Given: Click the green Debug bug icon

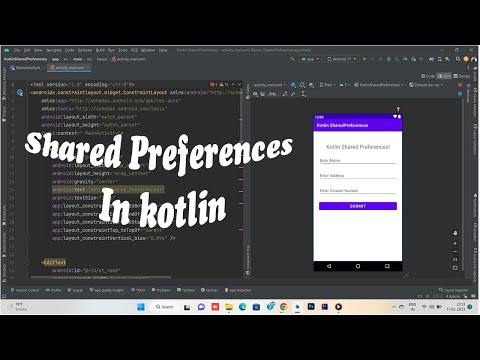Looking at the screenshot, I should pos(389,59).
